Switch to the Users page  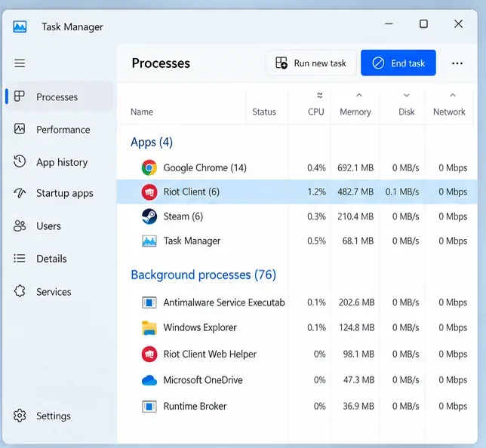[x=60, y=226]
